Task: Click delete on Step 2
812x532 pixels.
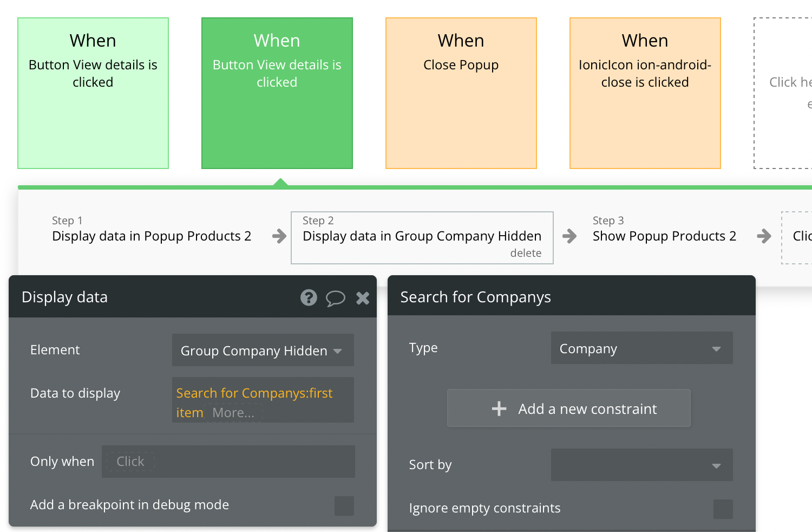Action: (526, 253)
